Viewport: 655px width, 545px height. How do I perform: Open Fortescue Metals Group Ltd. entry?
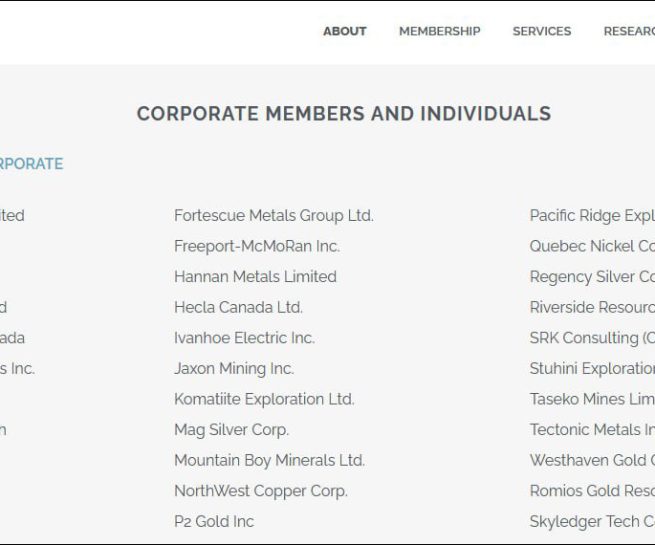(274, 215)
